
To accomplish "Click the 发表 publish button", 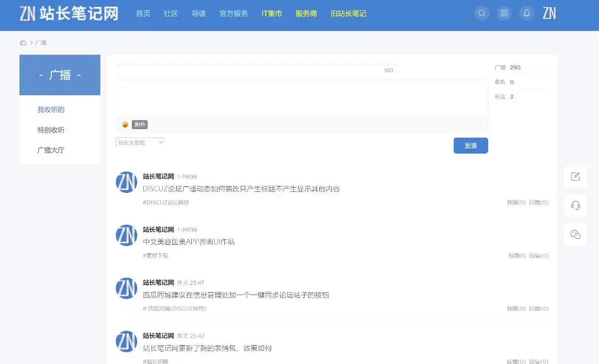I will tap(470, 146).
